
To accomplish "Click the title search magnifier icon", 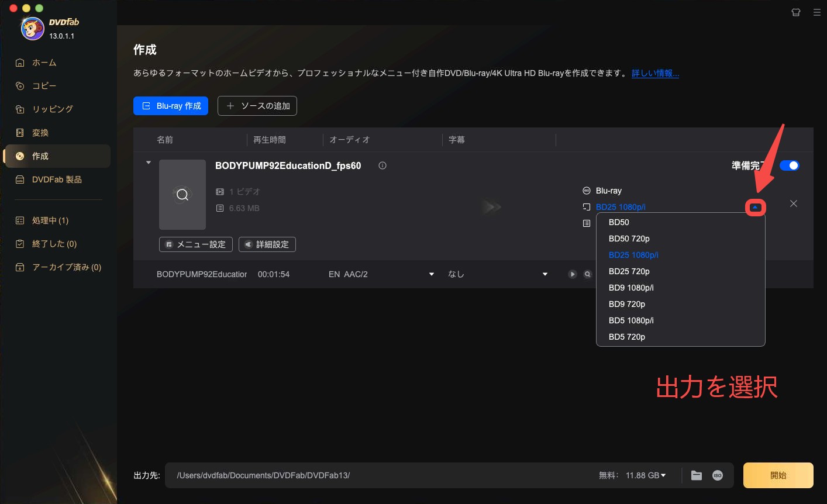I will [587, 274].
